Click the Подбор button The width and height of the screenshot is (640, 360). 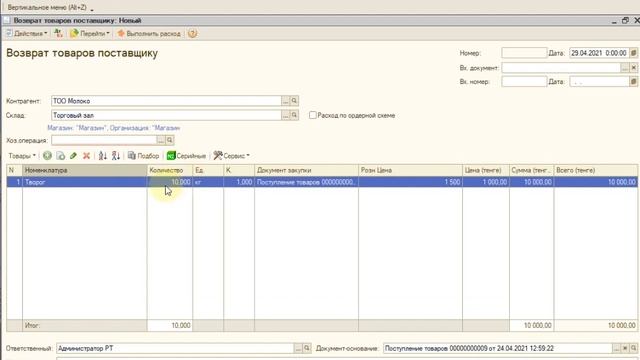[x=143, y=156]
